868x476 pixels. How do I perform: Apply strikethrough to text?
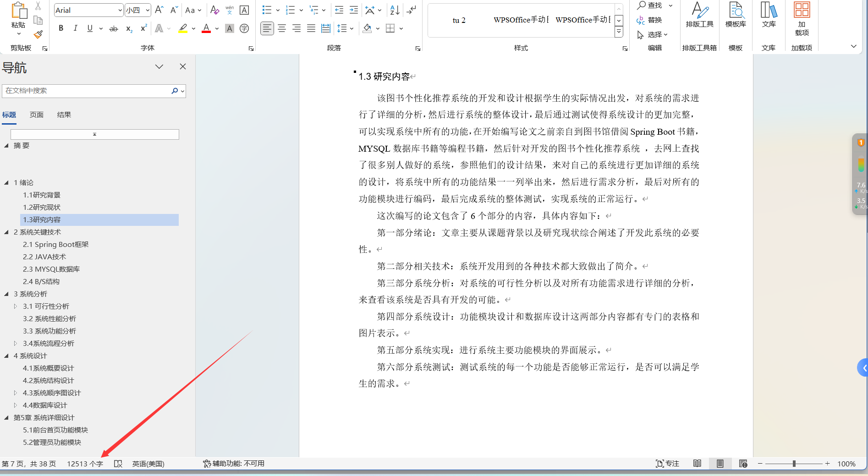[x=114, y=28]
